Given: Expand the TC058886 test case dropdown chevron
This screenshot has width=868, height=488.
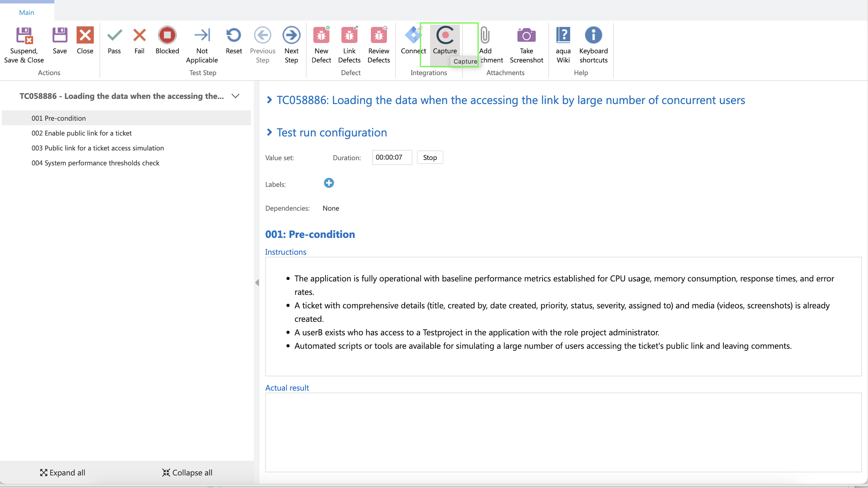Looking at the screenshot, I should [x=236, y=96].
